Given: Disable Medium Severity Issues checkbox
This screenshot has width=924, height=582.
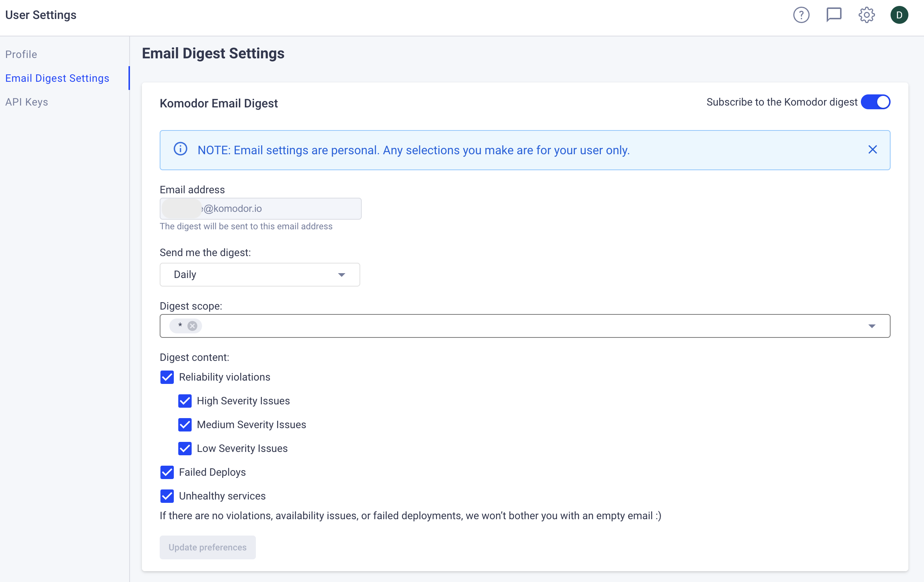Looking at the screenshot, I should pos(185,424).
